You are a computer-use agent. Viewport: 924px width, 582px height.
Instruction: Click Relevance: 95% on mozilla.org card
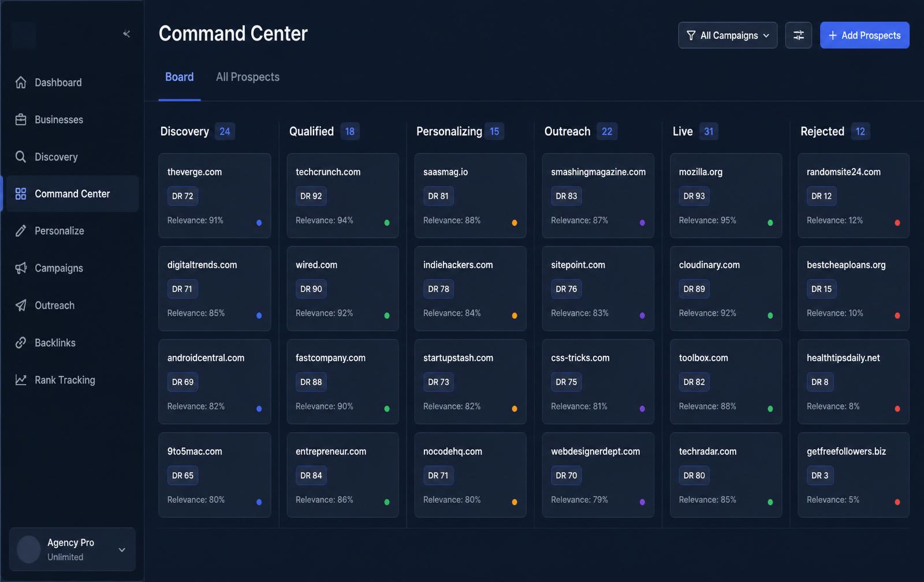[707, 221]
